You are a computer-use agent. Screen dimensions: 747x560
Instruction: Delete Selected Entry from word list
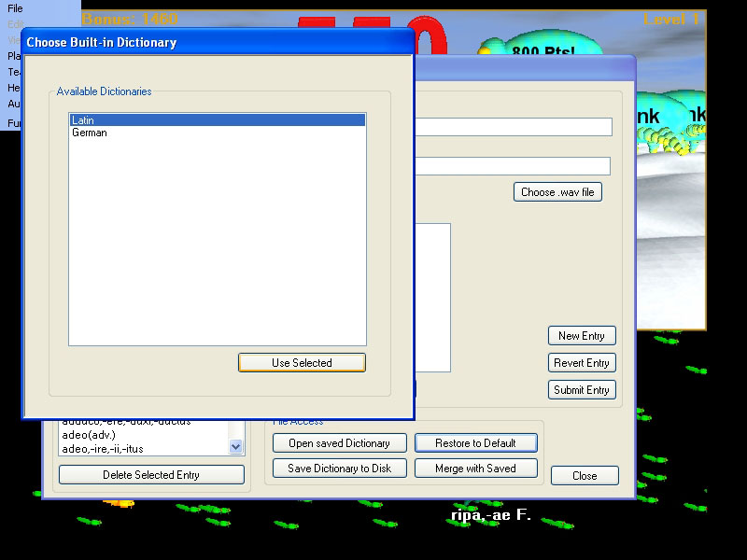151,475
